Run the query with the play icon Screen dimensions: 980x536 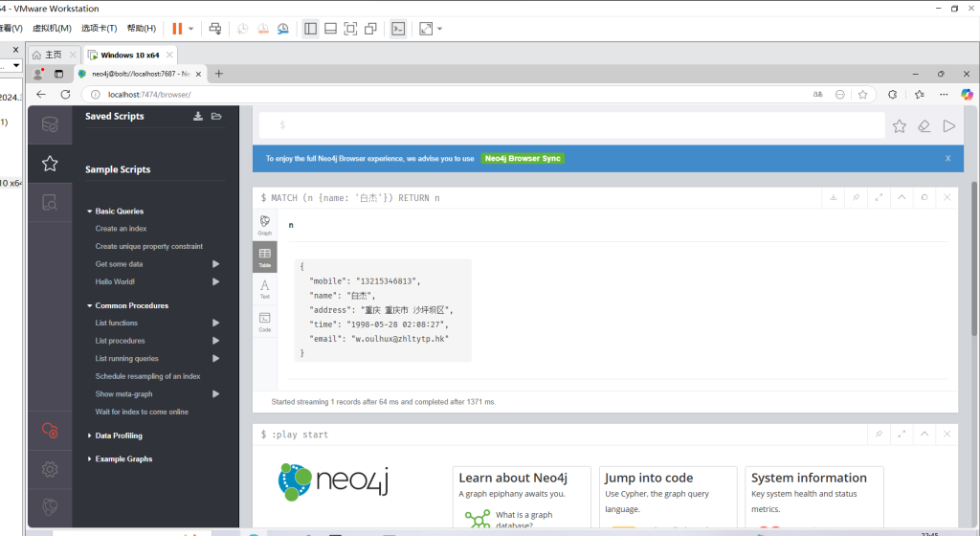(x=949, y=125)
